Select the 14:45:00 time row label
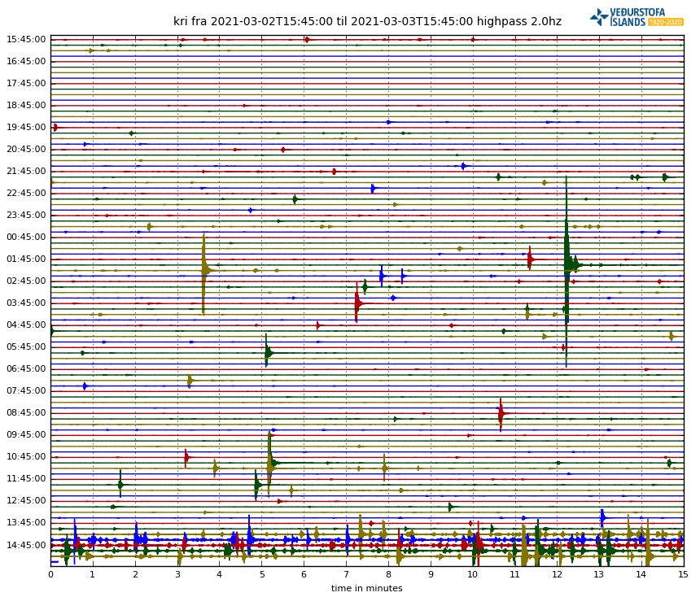Image resolution: width=700 pixels, height=610 pixels. click(26, 545)
